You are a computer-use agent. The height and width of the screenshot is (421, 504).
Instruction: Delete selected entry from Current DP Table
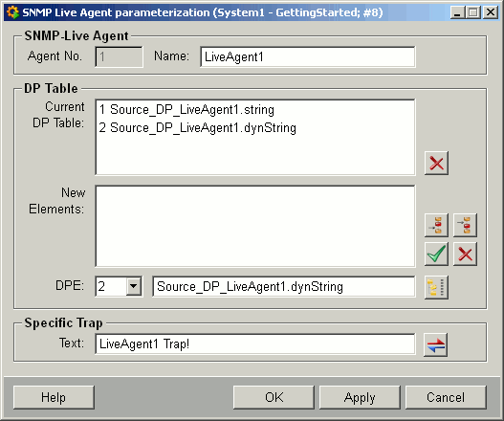click(x=436, y=163)
